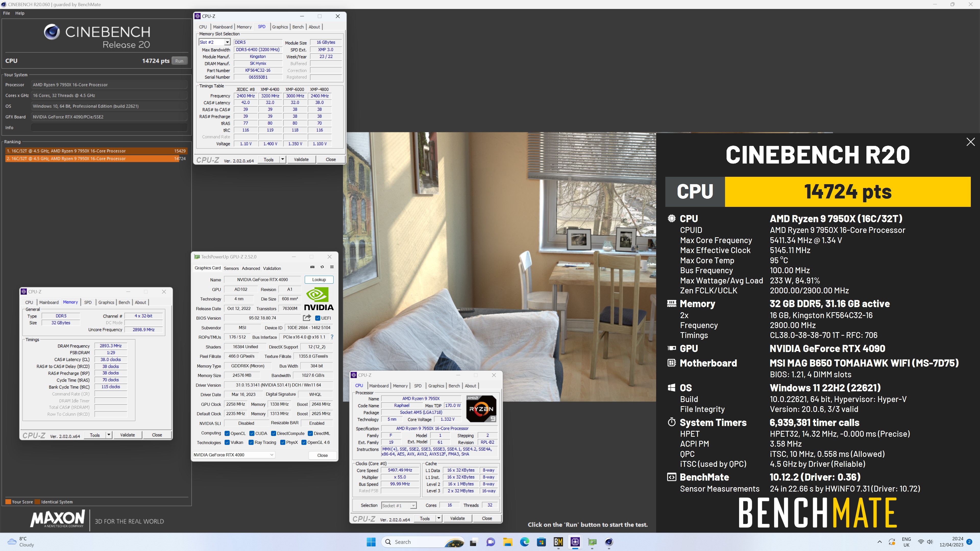Open the Socket #1 selection dropdown
The height and width of the screenshot is (551, 980).
(x=399, y=505)
